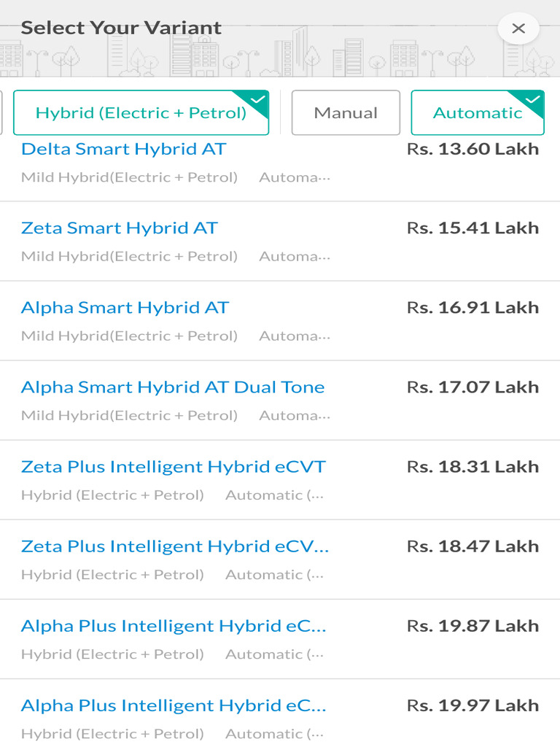Select Alpha Smart Hybrid AT Dual Tone
Viewport: 560px width, 747px height.
click(x=173, y=387)
